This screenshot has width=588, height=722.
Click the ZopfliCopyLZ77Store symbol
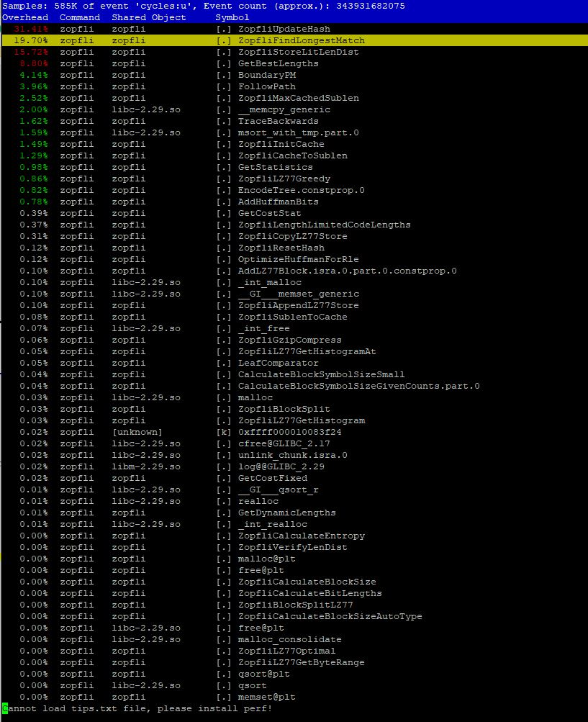coord(292,236)
